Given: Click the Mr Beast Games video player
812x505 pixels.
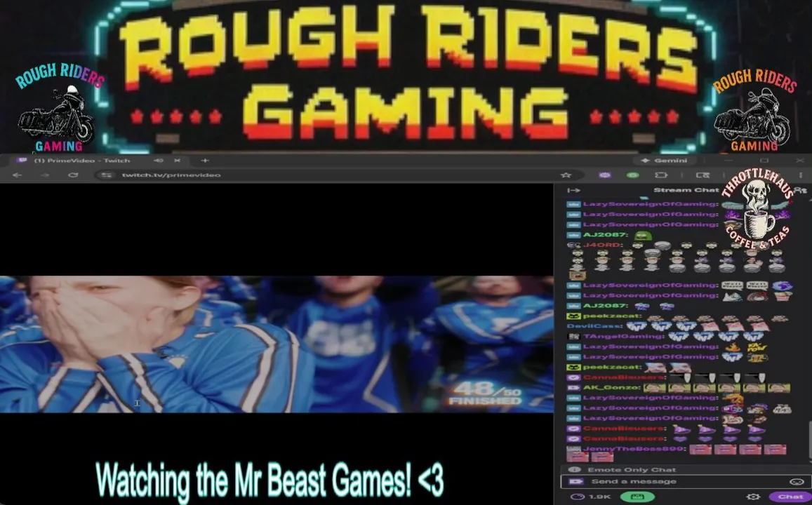Looking at the screenshot, I should pyautogui.click(x=277, y=344).
